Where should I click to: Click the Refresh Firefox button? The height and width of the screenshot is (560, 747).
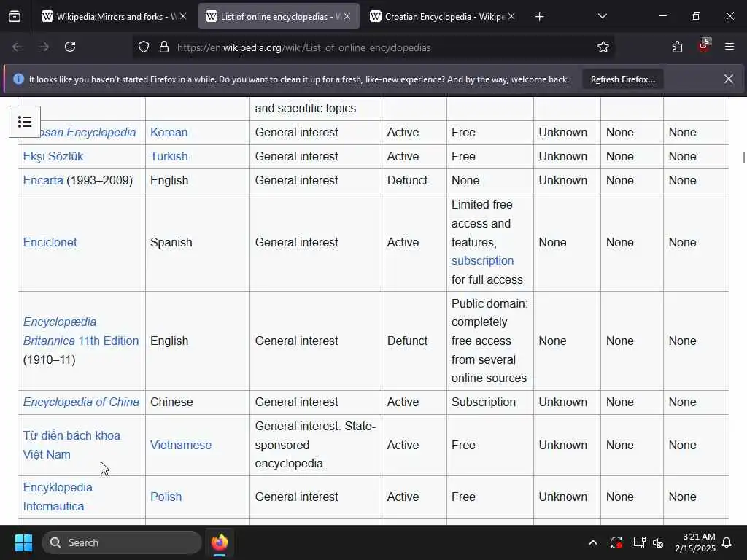point(623,79)
